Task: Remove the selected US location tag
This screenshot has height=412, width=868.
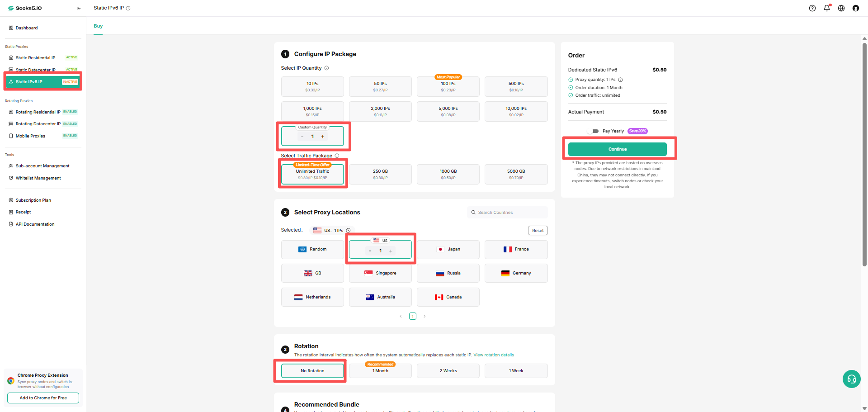Action: (x=348, y=231)
